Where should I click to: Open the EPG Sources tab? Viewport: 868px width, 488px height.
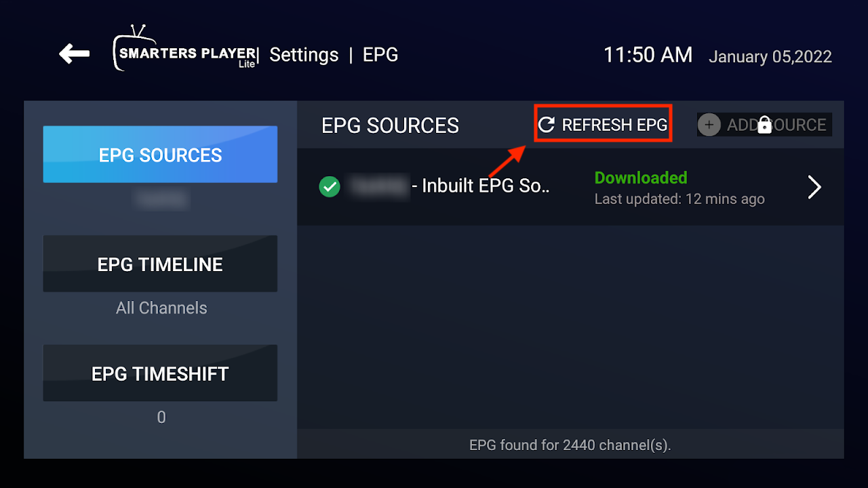160,155
